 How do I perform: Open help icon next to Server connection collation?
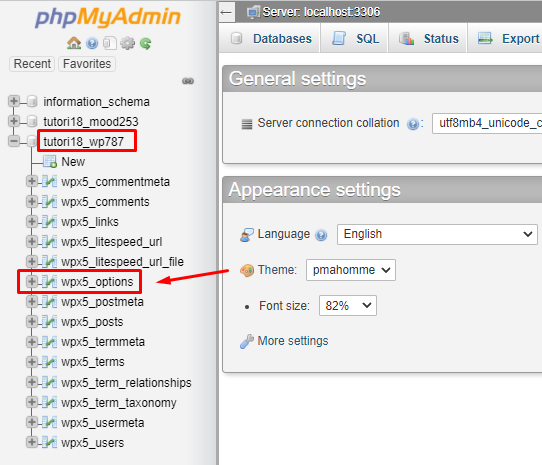[x=413, y=124]
